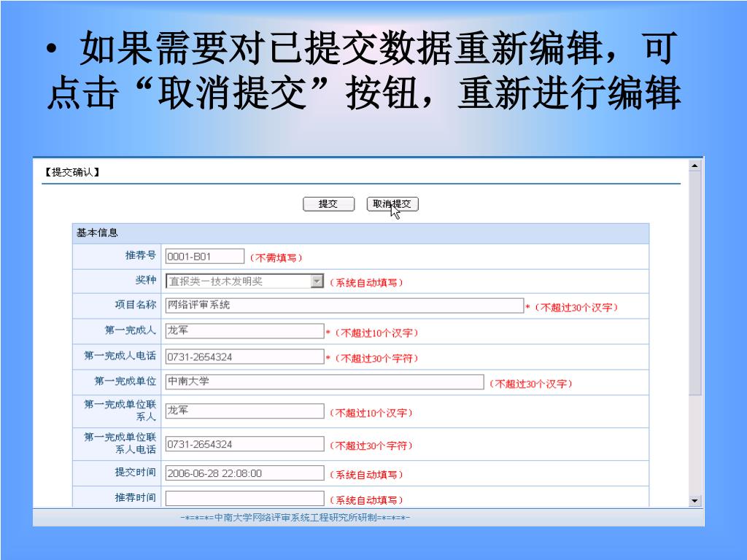
Task: Click the red (不需填写) hint
Action: coord(276,258)
